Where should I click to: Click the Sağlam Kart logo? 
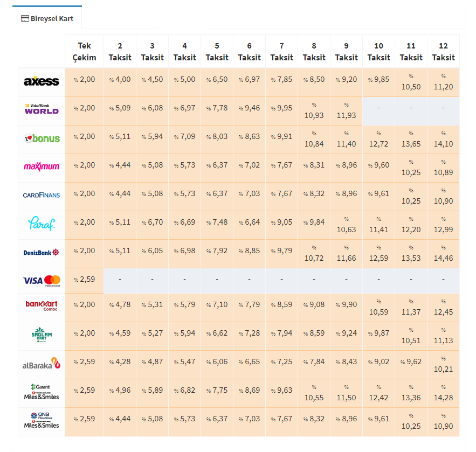42,335
